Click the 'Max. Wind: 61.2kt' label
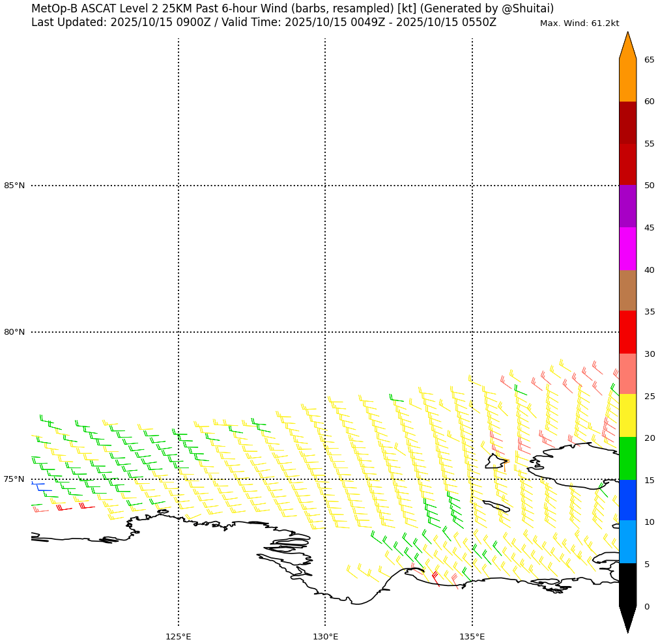Viewport: 658px width, 644px height. pyautogui.click(x=579, y=23)
